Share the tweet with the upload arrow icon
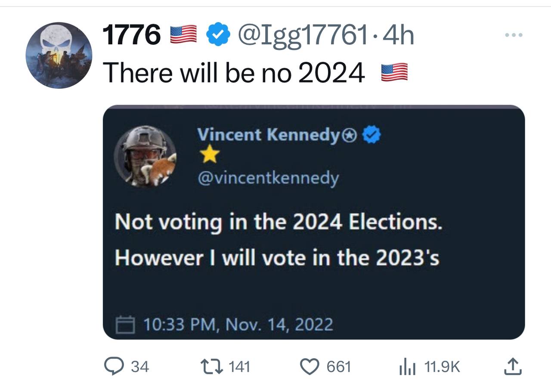 512,366
